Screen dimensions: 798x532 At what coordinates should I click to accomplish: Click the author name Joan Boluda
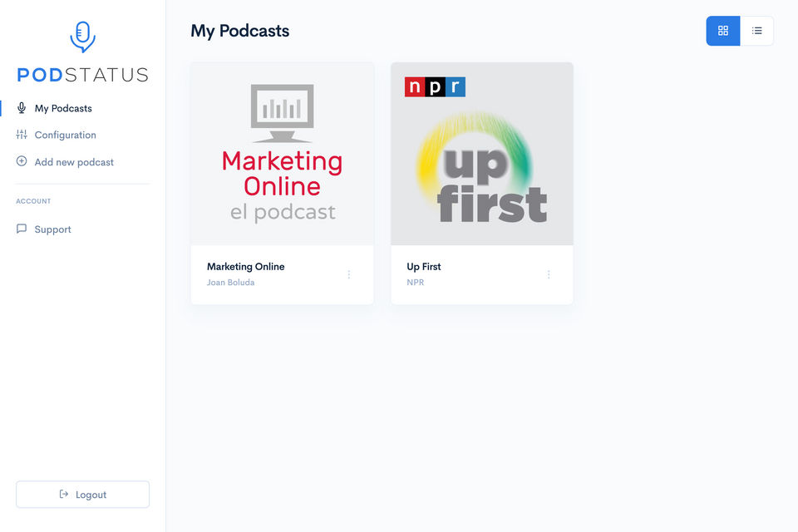[230, 283]
